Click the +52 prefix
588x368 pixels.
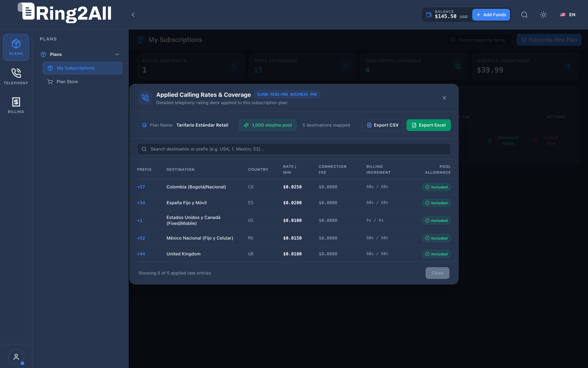tap(141, 238)
